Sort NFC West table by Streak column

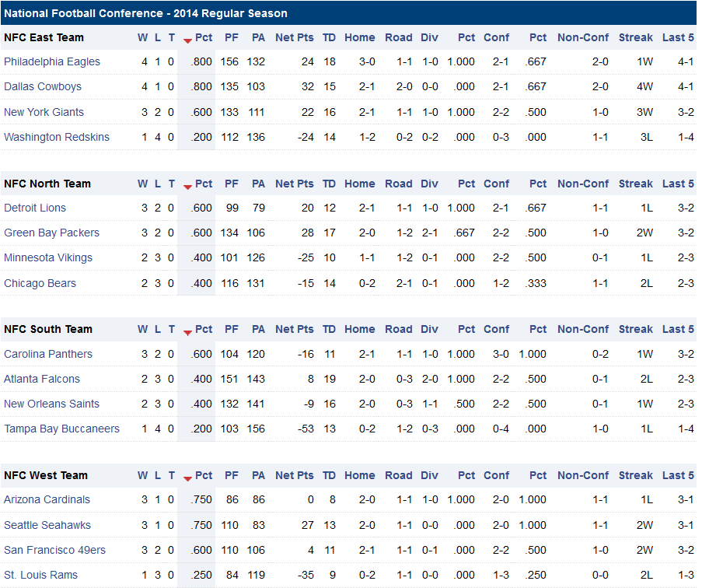[636, 475]
